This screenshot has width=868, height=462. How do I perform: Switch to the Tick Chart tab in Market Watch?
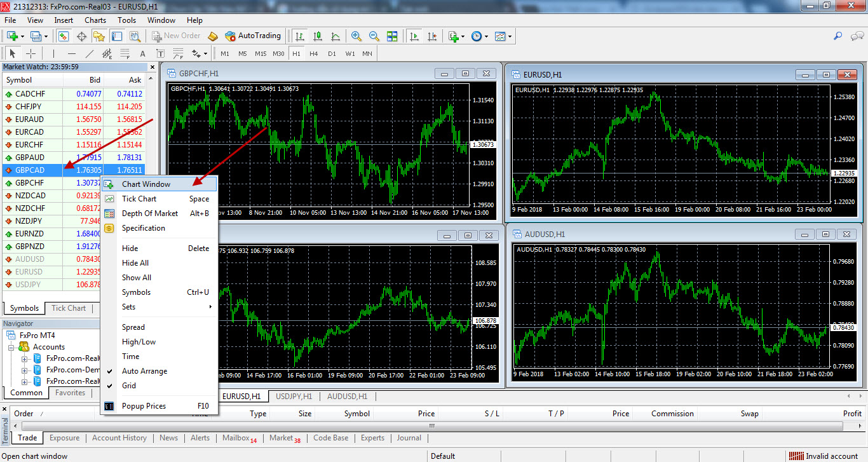pyautogui.click(x=69, y=308)
